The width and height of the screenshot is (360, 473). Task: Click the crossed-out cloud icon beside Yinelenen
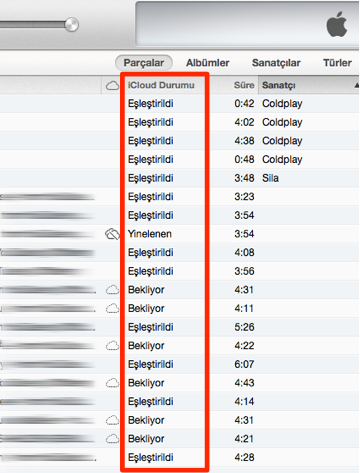pyautogui.click(x=112, y=234)
